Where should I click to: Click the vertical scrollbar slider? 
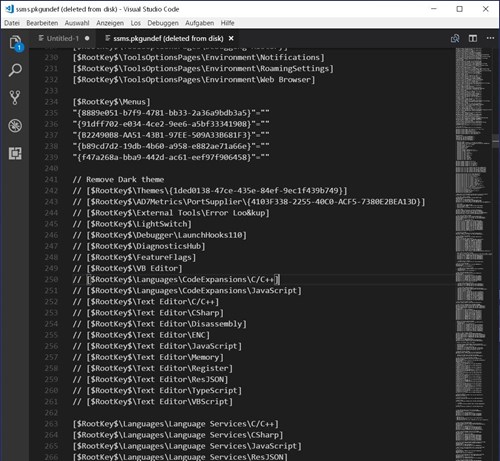(496, 141)
